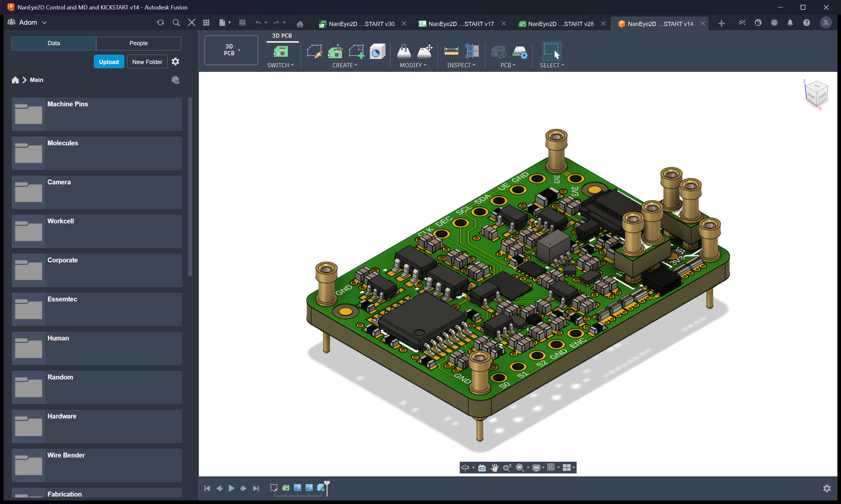Open Display Settings dropdown in navigation bar
The height and width of the screenshot is (504, 841).
538,468
